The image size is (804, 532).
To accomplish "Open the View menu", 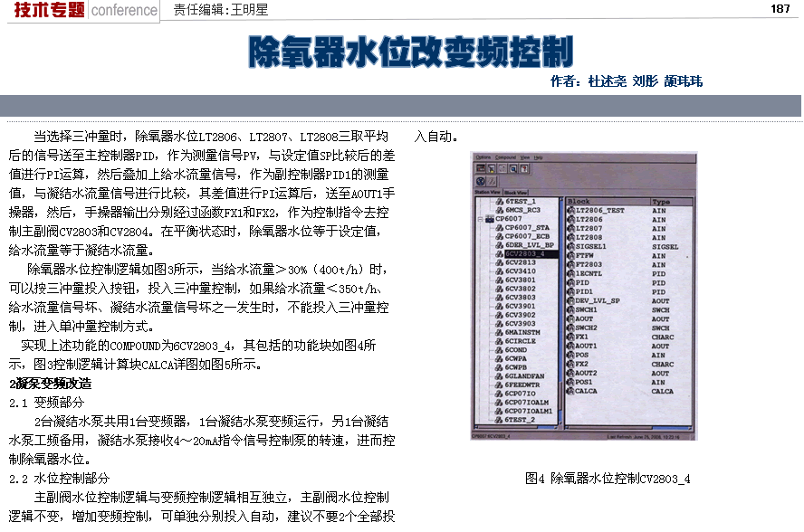I will coord(526,157).
